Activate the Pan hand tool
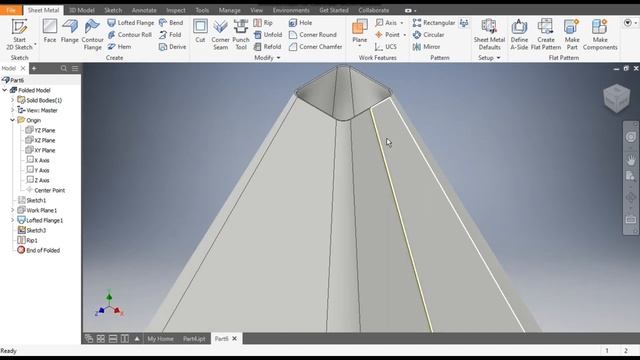The width and height of the screenshot is (640, 360). (631, 160)
